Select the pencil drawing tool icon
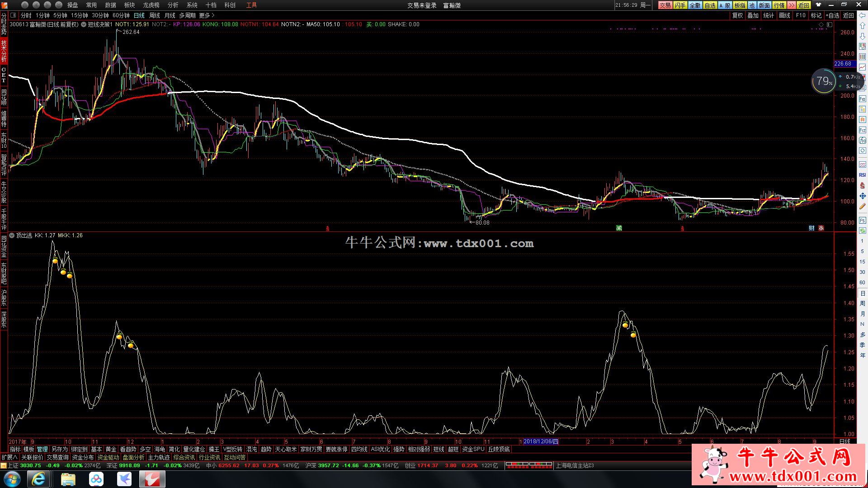This screenshot has width=868, height=488. [x=862, y=206]
